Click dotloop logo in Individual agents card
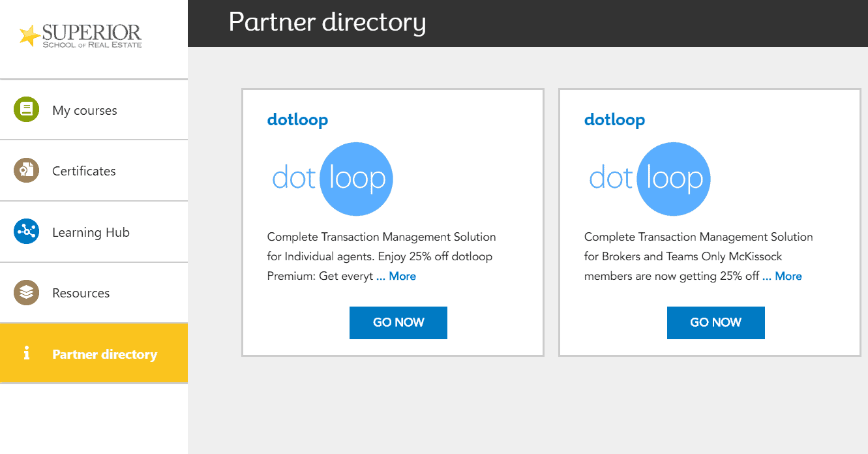The image size is (868, 454). click(333, 179)
